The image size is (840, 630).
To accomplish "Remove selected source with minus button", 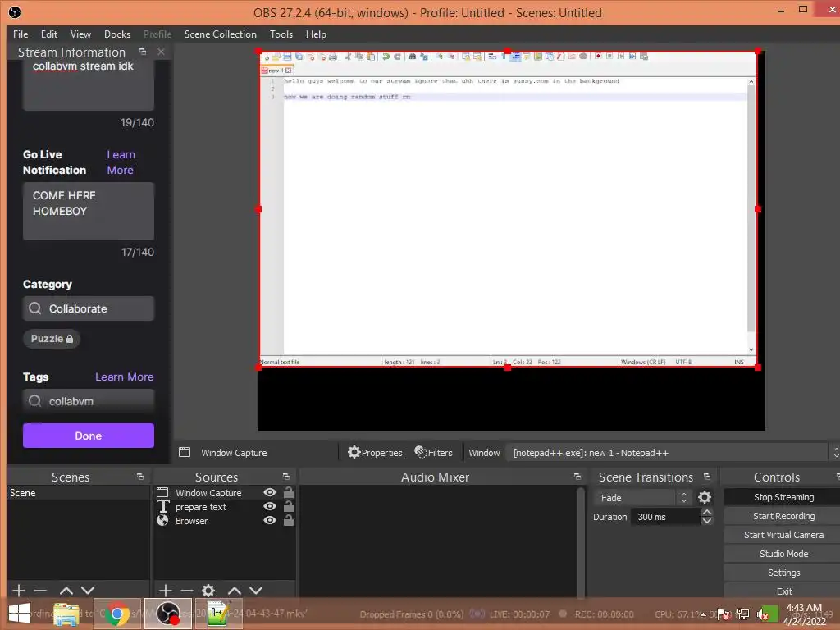I will tap(187, 591).
